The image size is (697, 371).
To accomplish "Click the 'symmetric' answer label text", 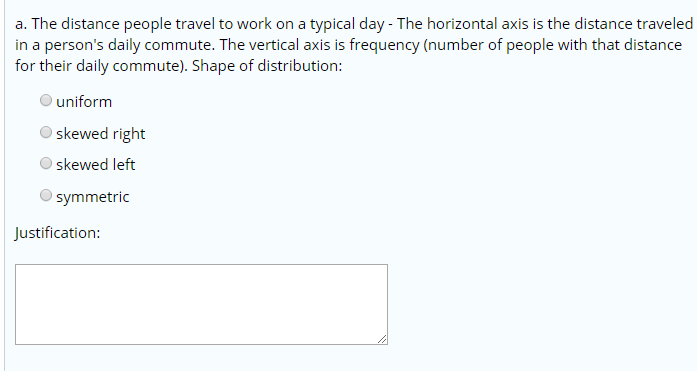I will click(92, 197).
